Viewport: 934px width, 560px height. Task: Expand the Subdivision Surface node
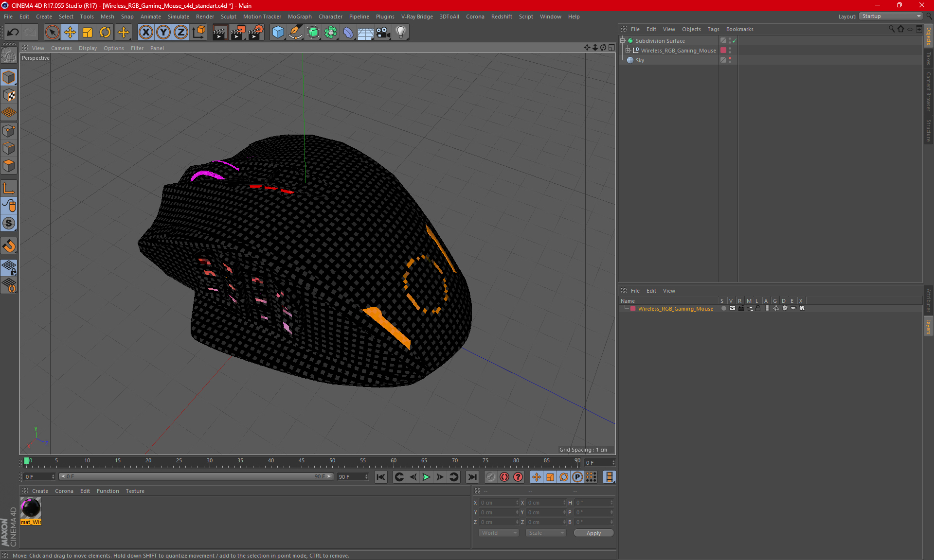(623, 41)
